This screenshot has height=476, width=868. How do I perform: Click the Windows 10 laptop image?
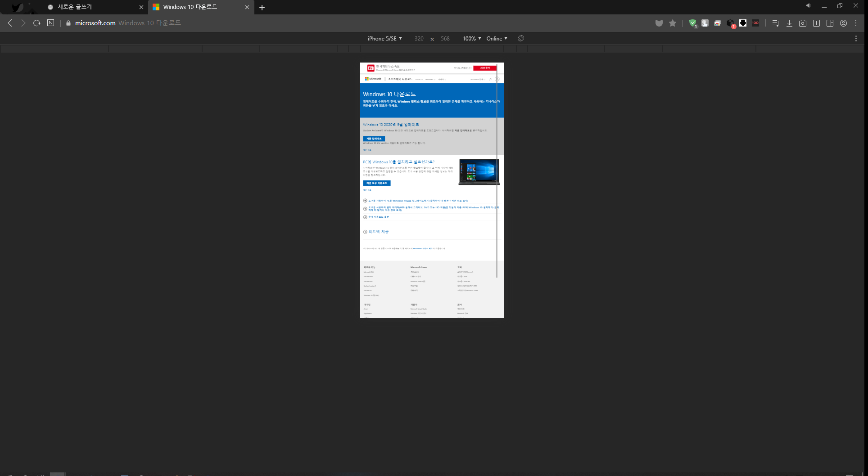pos(479,172)
